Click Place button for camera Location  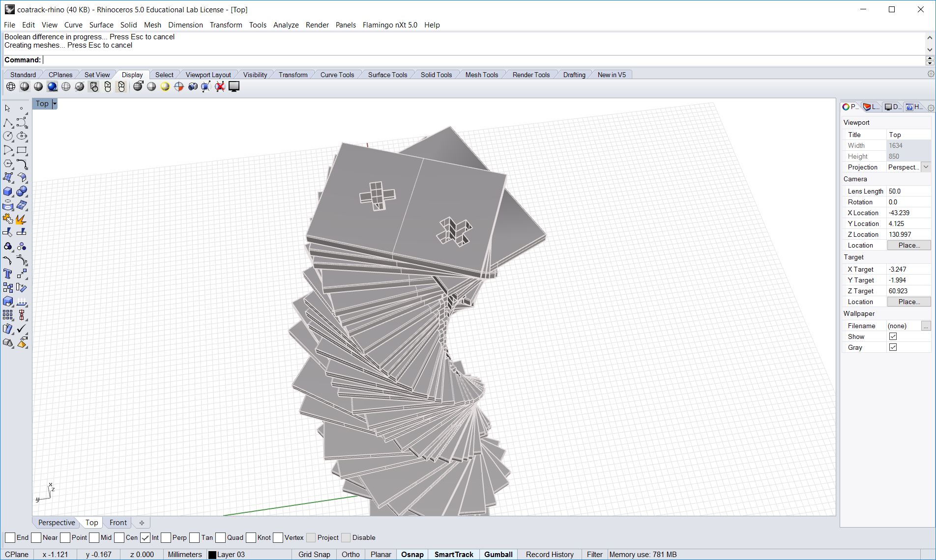909,245
